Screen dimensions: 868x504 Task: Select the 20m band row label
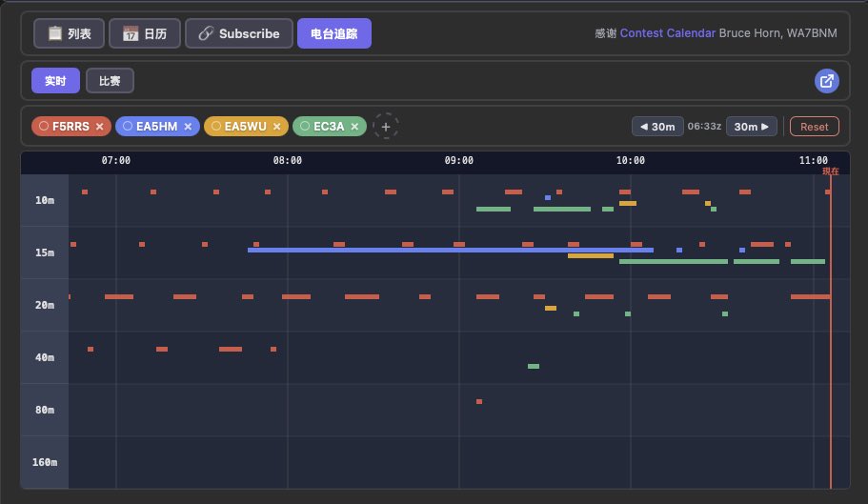(45, 306)
